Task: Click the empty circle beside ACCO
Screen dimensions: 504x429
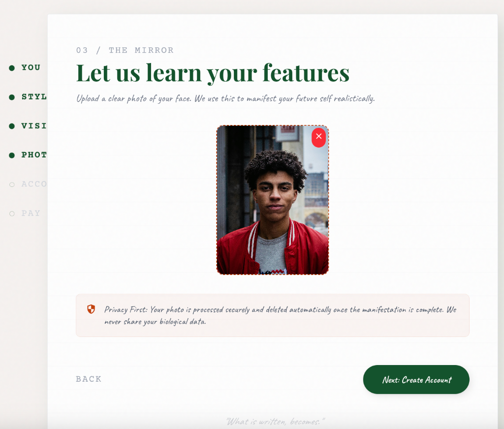Action: [12, 184]
